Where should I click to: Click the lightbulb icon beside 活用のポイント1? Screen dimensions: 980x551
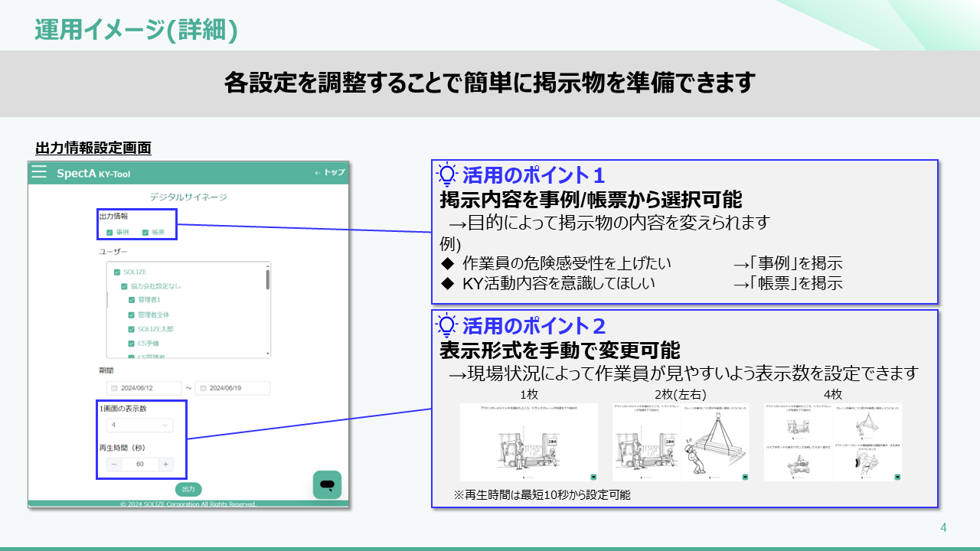point(446,175)
